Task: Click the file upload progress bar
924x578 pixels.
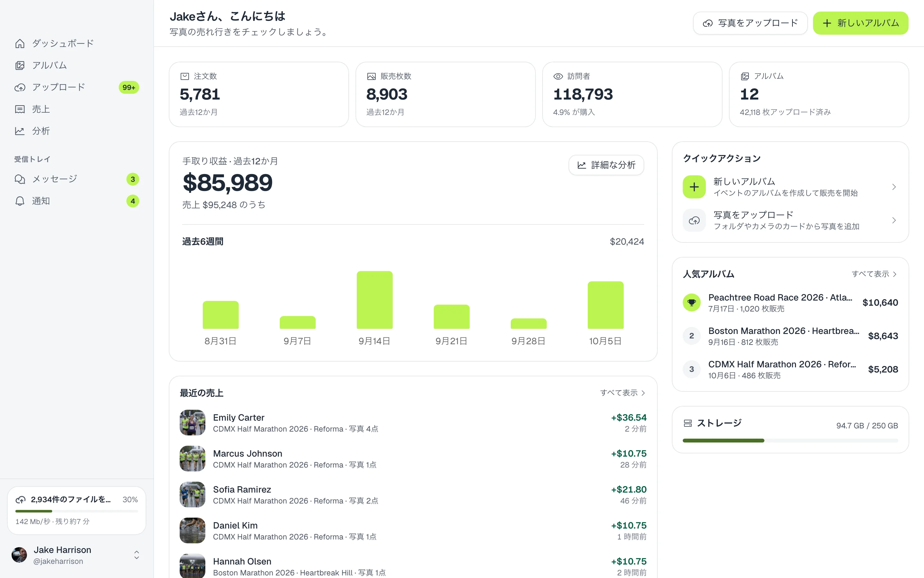Action: [77, 511]
